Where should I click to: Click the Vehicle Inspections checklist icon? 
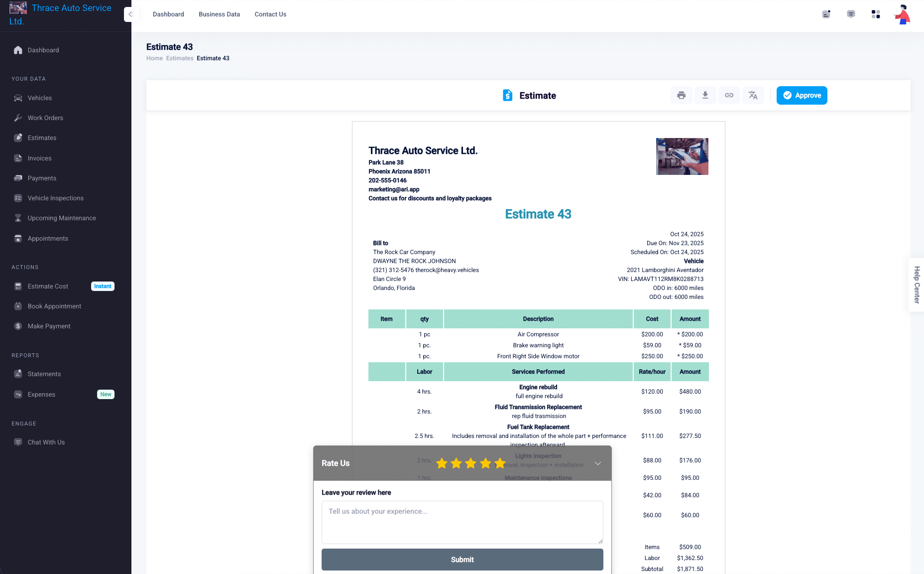18,198
